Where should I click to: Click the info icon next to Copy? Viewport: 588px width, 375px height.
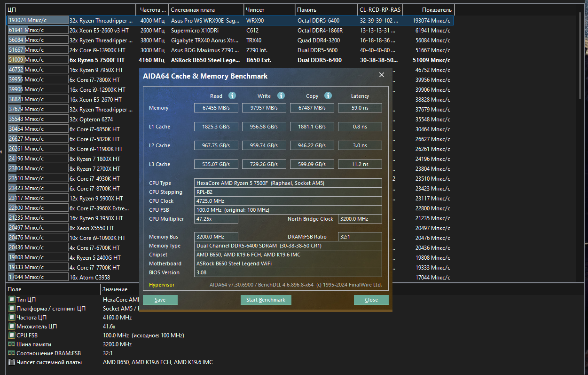[328, 96]
